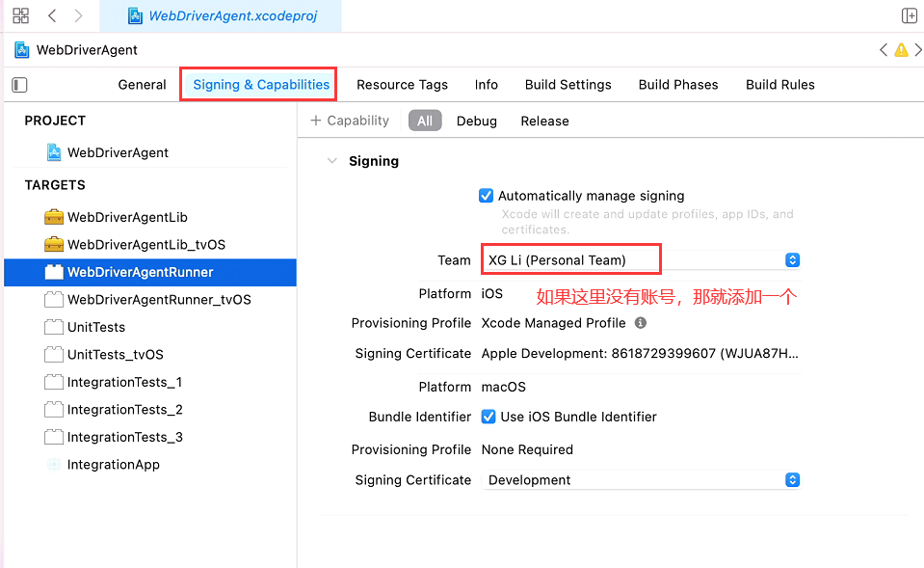Select the All configurations filter
The image size is (924, 568).
click(425, 121)
